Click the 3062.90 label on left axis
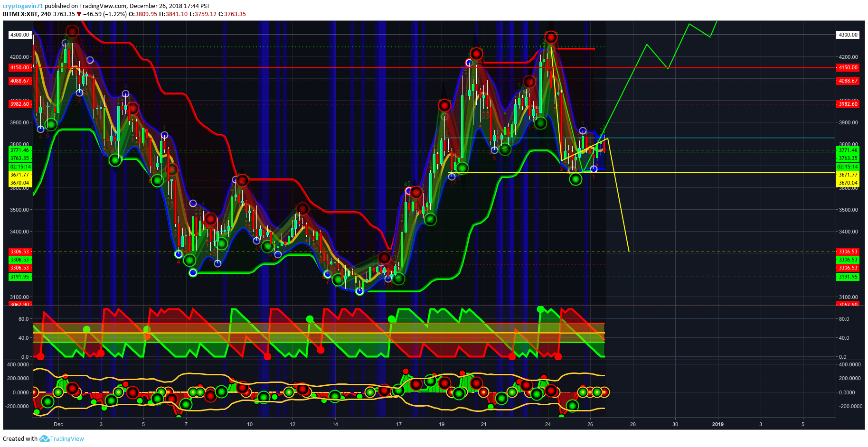 pos(20,304)
